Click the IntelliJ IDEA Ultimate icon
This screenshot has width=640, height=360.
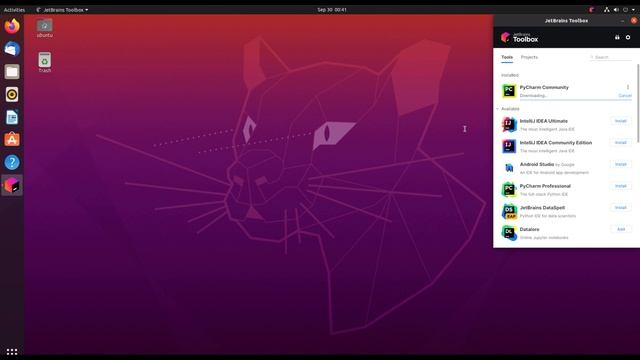[x=509, y=124]
